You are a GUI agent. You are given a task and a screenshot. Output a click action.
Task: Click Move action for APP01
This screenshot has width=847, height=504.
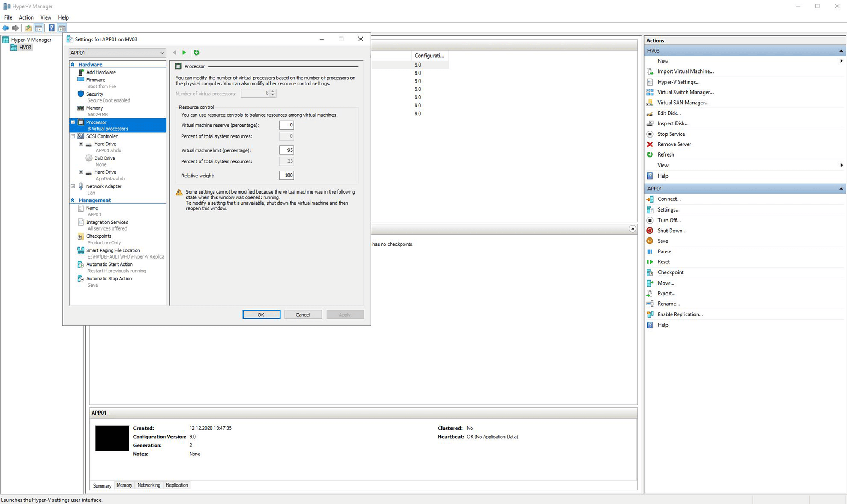[x=666, y=283]
